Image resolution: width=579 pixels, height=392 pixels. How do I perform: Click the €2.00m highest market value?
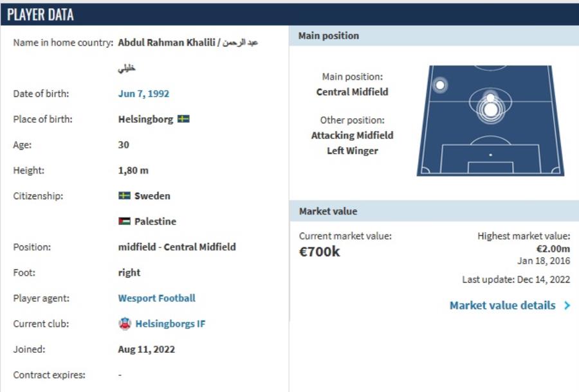[553, 249]
